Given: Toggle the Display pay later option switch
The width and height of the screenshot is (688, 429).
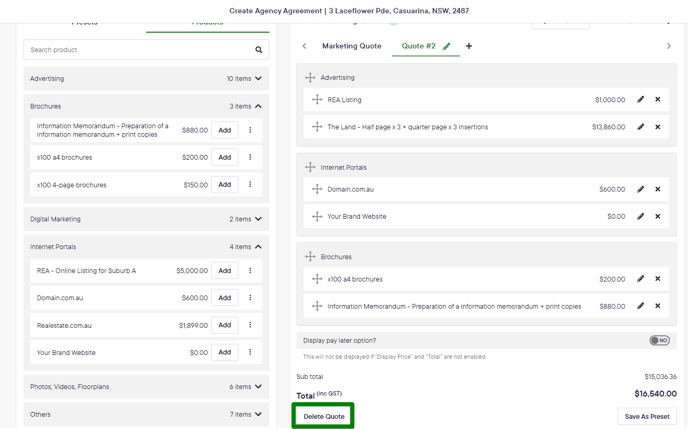Looking at the screenshot, I should click(x=659, y=340).
